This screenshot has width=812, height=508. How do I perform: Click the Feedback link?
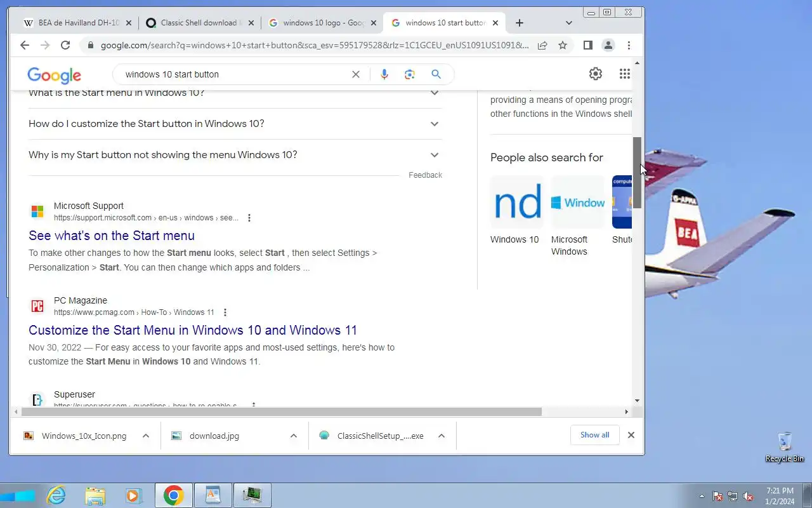pyautogui.click(x=425, y=175)
